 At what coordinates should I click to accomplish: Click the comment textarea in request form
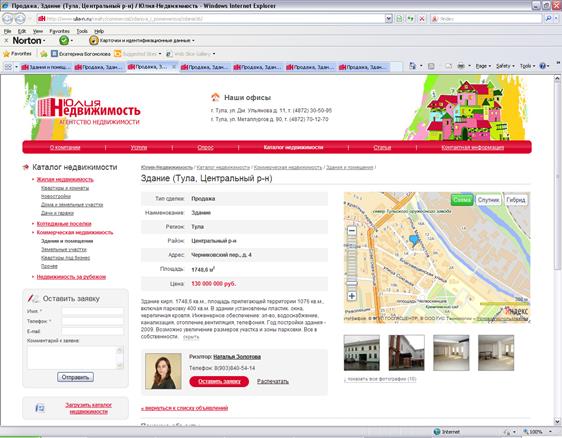pos(75,357)
